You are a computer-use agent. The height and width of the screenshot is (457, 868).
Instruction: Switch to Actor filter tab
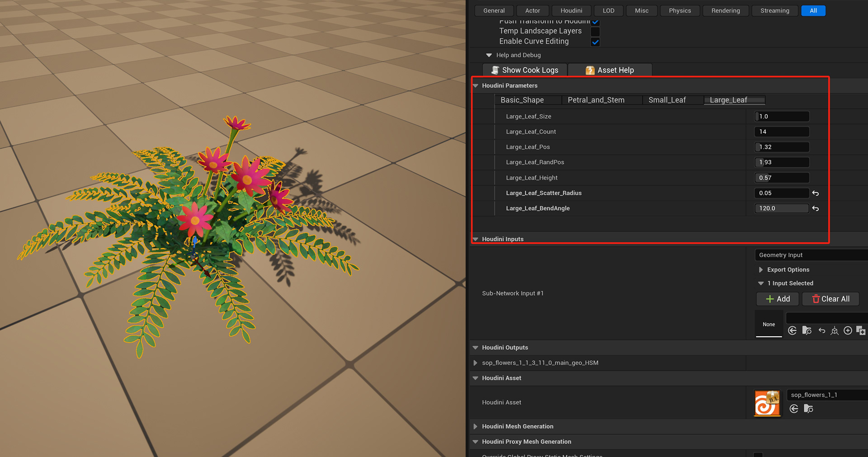(x=533, y=10)
